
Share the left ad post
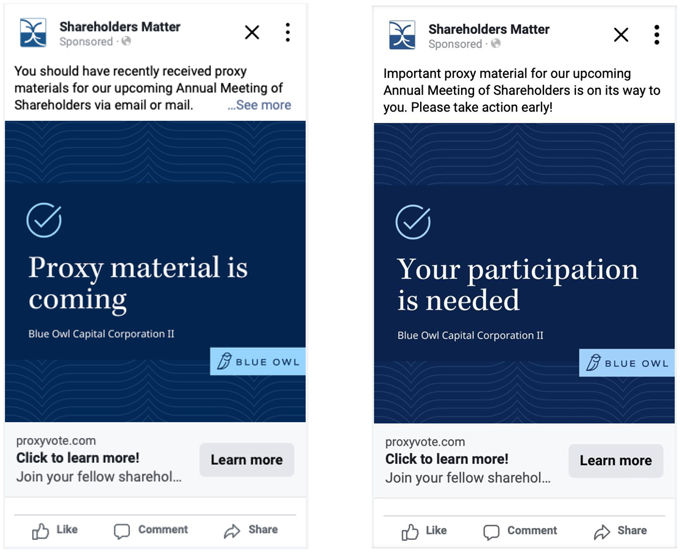click(250, 530)
